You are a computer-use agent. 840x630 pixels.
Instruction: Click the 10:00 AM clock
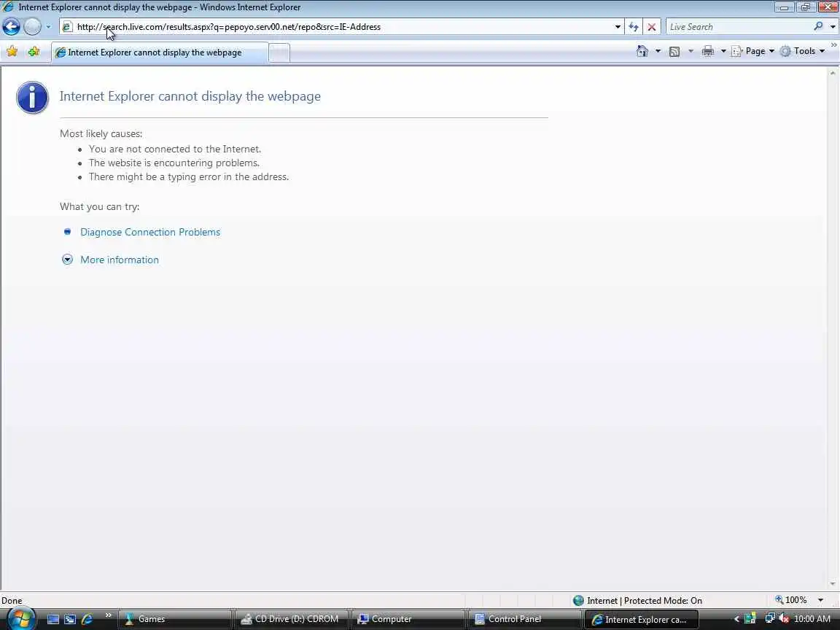[x=812, y=619]
